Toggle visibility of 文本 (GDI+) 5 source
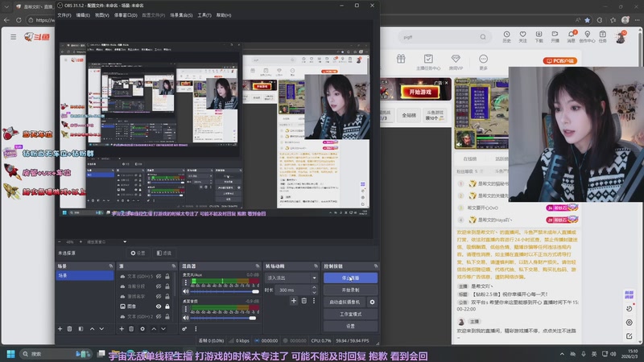The height and width of the screenshot is (362, 644). 159,276
